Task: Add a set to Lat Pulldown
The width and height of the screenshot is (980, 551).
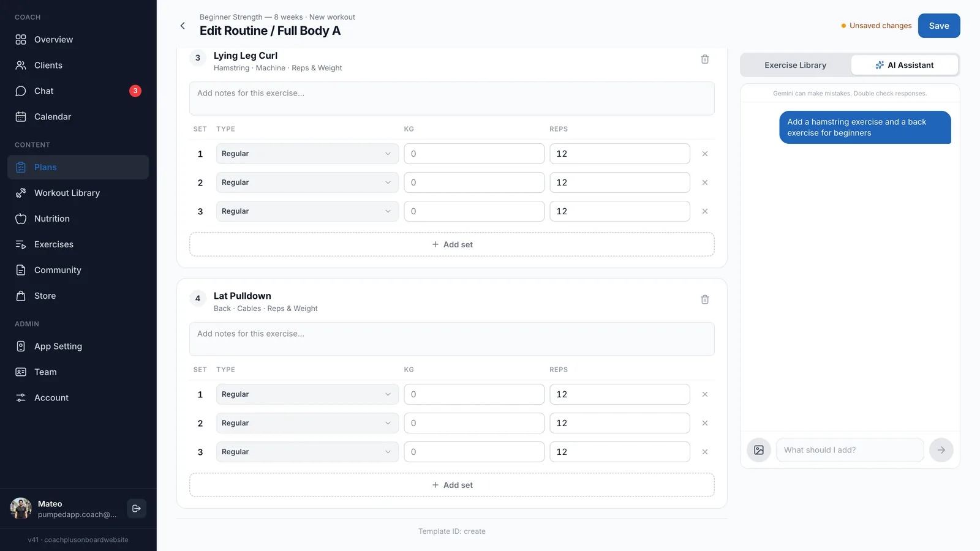Action: [x=452, y=485]
